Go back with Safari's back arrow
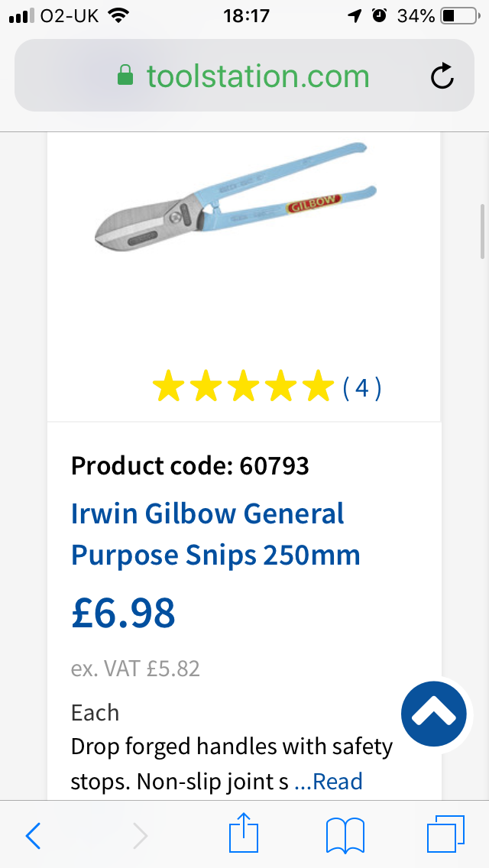The image size is (489, 868). (x=33, y=836)
